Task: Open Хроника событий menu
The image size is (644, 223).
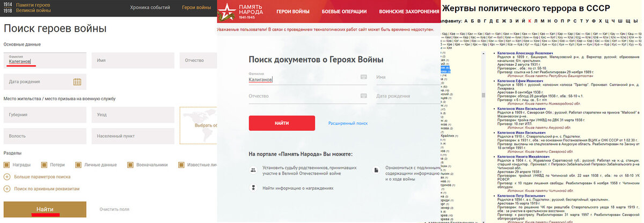Action: [150, 8]
